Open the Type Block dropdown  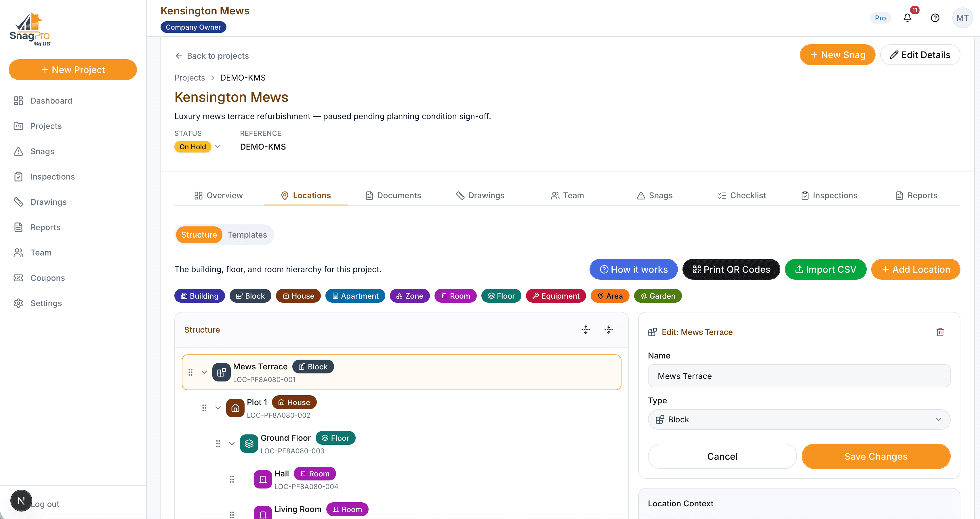point(798,419)
